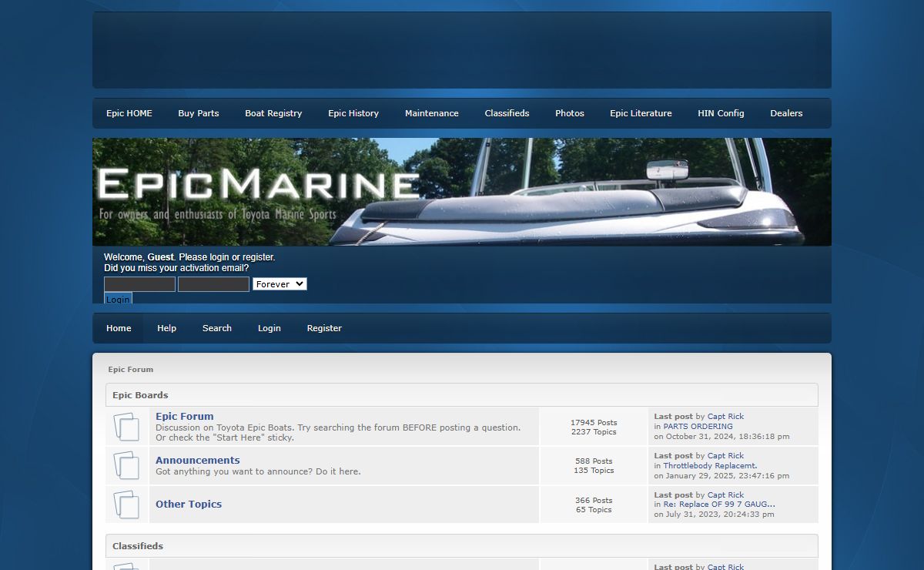This screenshot has height=570, width=924.
Task: Select Maintenance from the top menu
Action: (432, 113)
